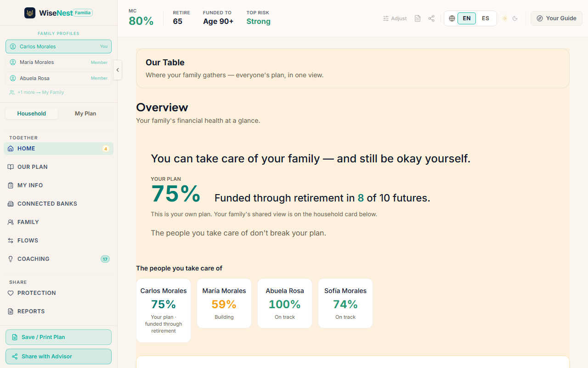Viewport: 588px width, 368px height.
Task: Open Abuela Rosa 100% card
Action: [285, 304]
